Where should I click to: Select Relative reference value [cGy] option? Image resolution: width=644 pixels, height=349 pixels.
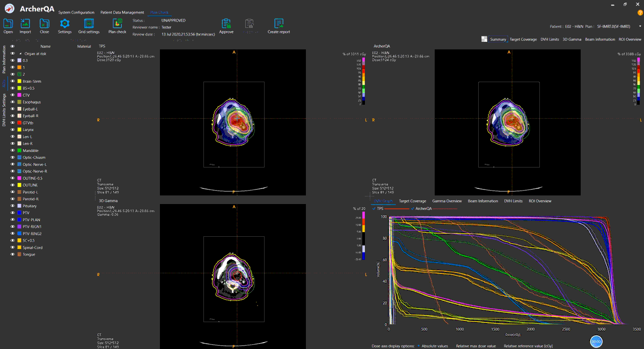coord(529,346)
